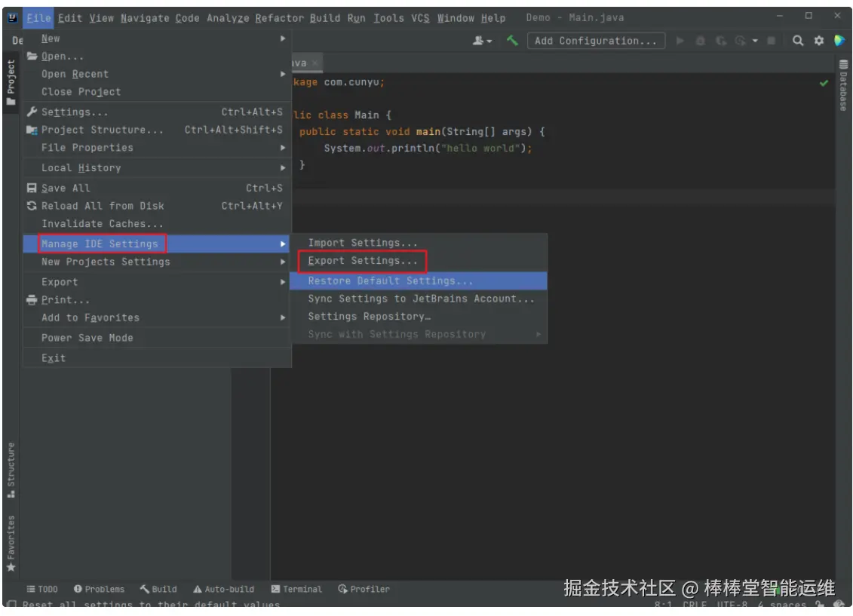Expand the File Properties submenu
This screenshot has width=853, height=616.
(283, 148)
